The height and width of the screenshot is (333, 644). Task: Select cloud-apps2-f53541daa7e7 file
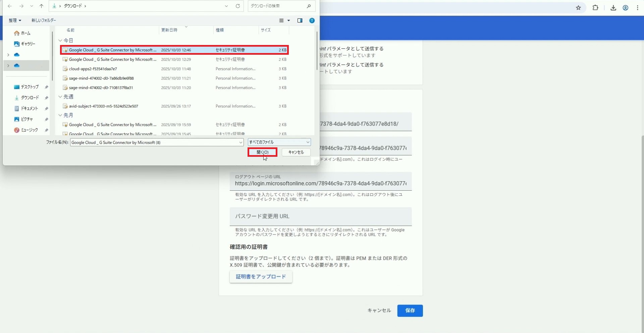[x=93, y=69]
